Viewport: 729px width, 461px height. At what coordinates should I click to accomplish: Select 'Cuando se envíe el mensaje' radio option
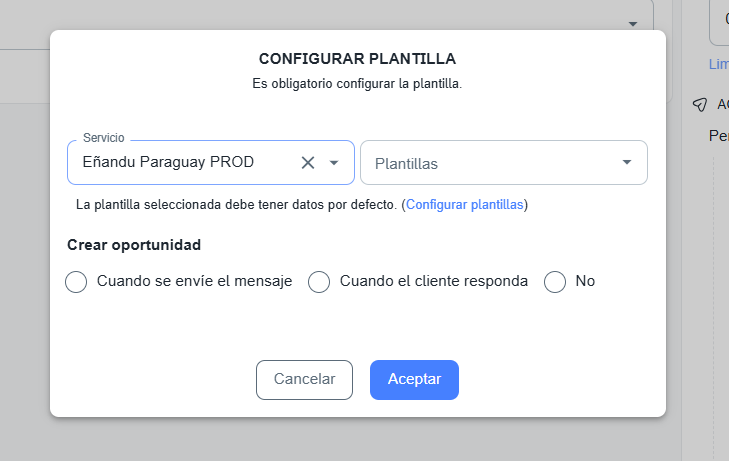[x=76, y=282]
